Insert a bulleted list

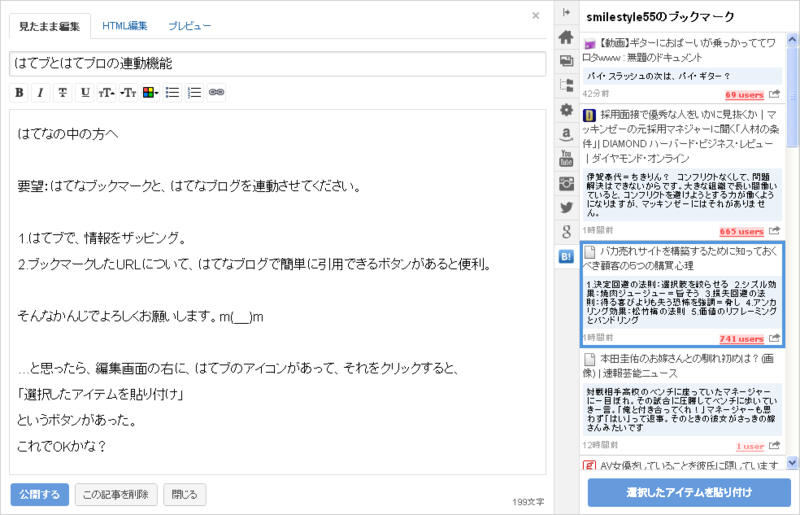pos(172,92)
